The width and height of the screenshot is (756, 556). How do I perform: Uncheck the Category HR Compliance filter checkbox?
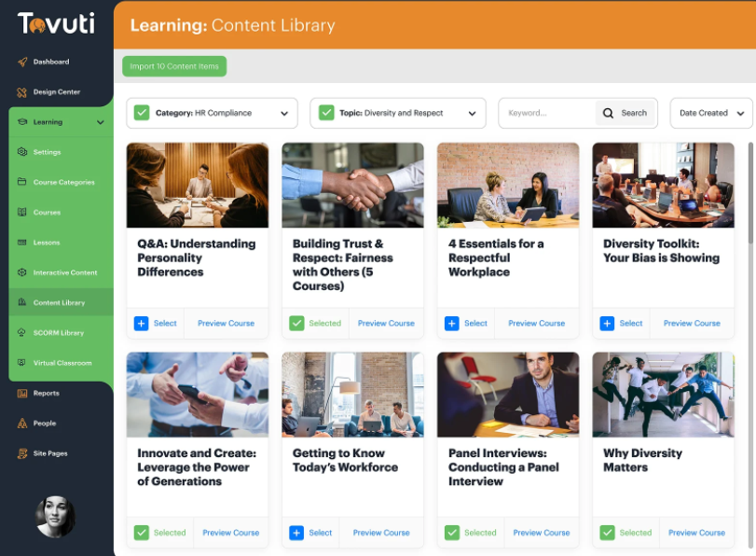(x=142, y=113)
